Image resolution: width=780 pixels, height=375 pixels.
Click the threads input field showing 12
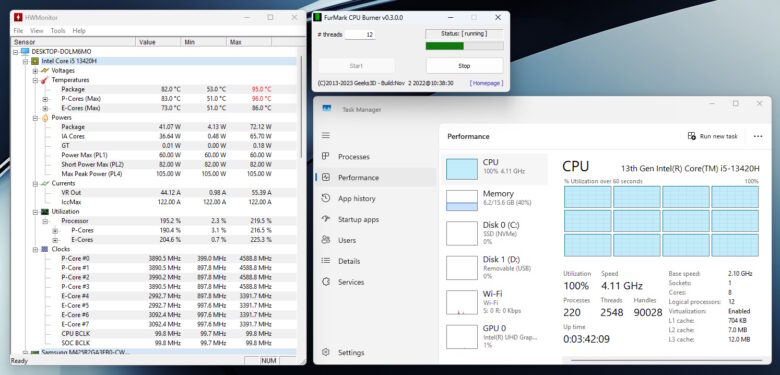[x=360, y=35]
